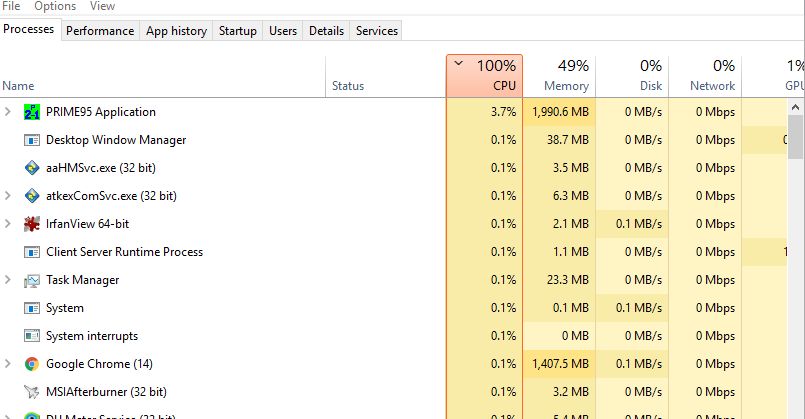Click the System process icon

click(x=32, y=308)
